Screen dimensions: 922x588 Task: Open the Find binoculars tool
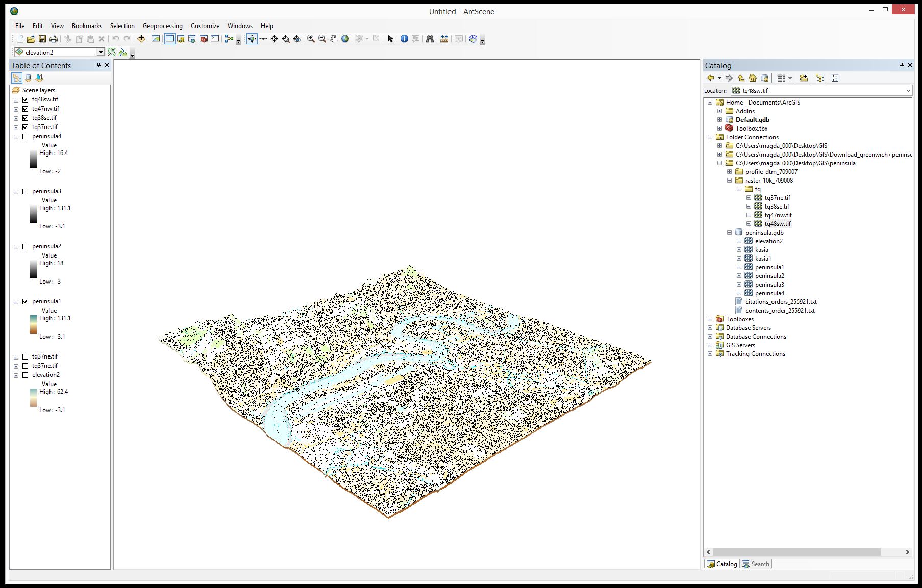tap(430, 39)
